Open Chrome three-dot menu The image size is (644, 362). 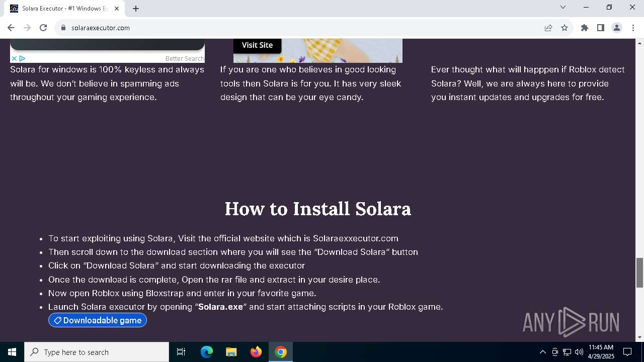point(633,28)
